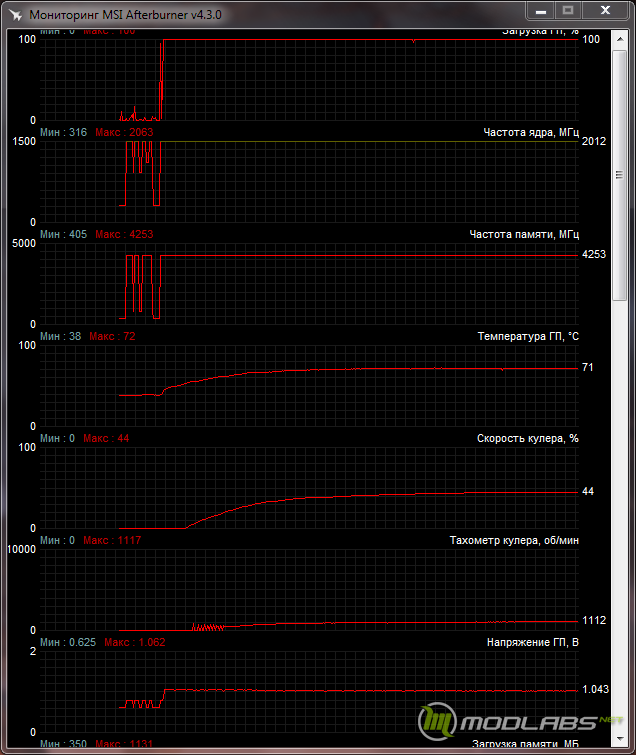Image resolution: width=636 pixels, height=755 pixels.
Task: Click the core clock 'Макс : 2063' value
Action: click(124, 132)
